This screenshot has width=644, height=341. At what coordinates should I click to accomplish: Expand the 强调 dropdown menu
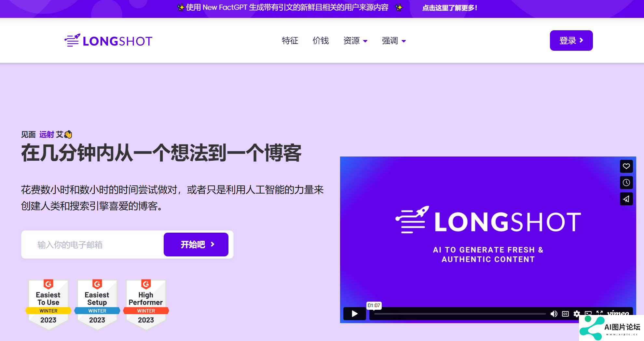coord(394,41)
